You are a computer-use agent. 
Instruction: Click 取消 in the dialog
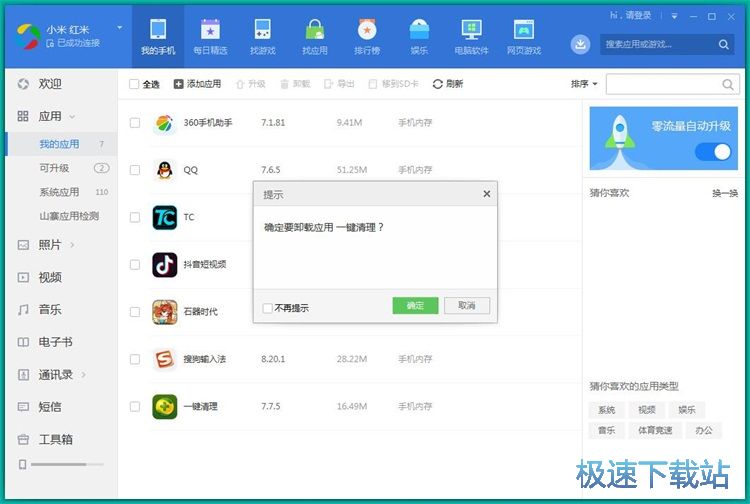467,306
